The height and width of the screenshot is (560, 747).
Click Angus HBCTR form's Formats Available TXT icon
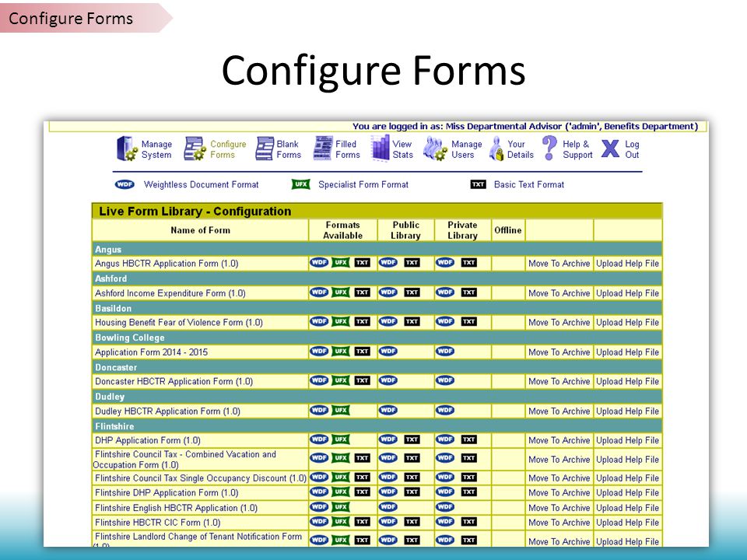[362, 262]
